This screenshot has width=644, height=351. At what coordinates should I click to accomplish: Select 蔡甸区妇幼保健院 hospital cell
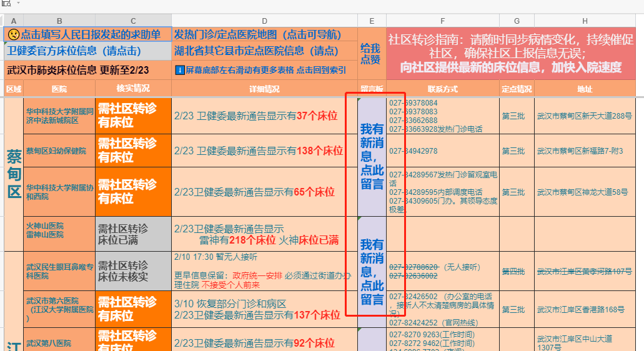(x=59, y=151)
